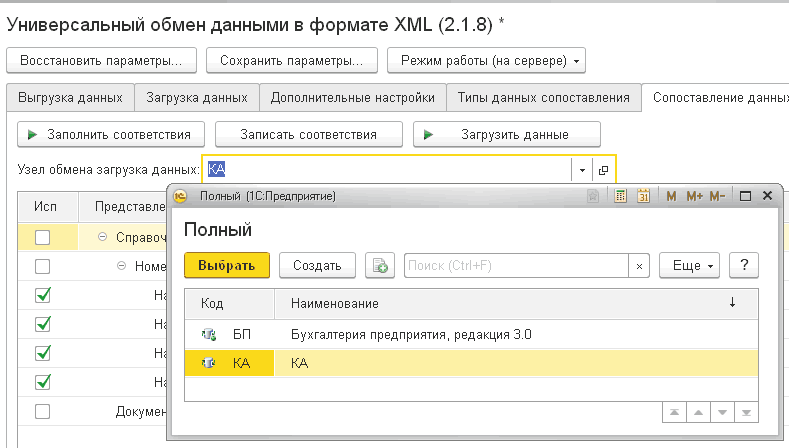Uncheck the first checked checkbox

tap(43, 295)
